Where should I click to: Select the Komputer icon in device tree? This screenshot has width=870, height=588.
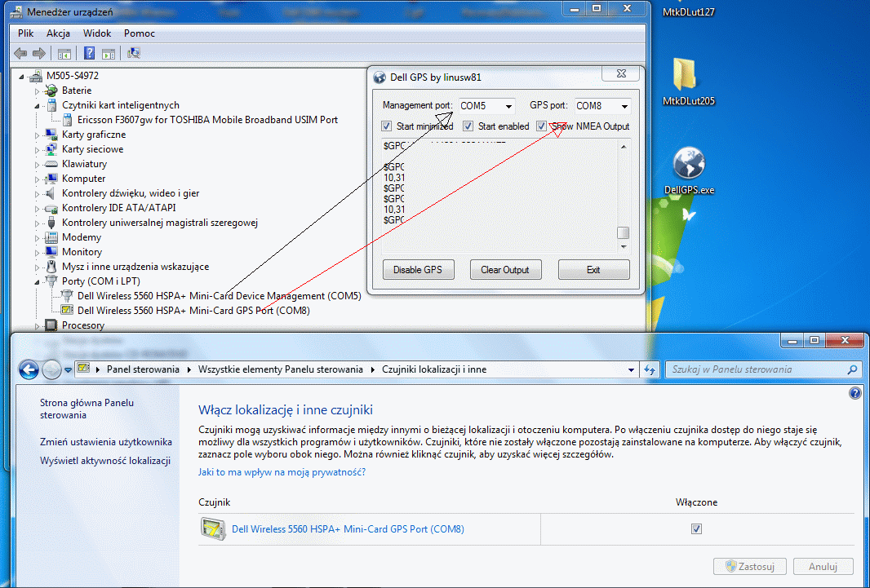click(51, 179)
